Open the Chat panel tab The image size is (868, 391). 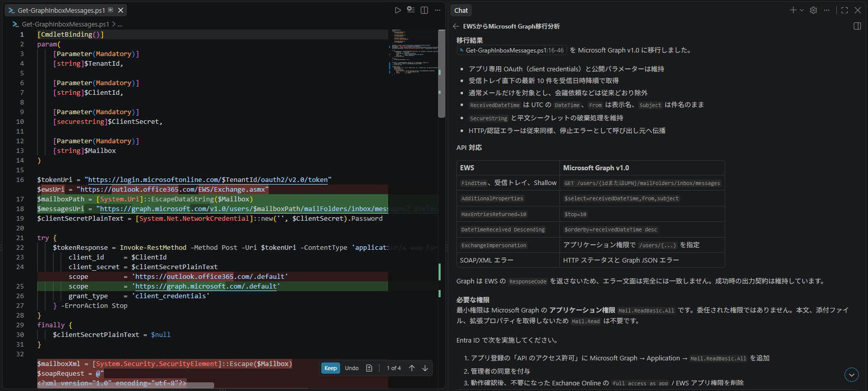pyautogui.click(x=461, y=10)
